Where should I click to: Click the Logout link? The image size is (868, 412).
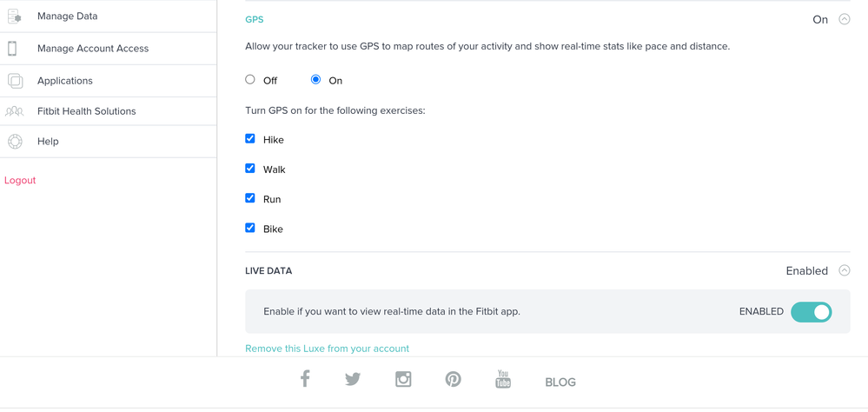click(20, 181)
